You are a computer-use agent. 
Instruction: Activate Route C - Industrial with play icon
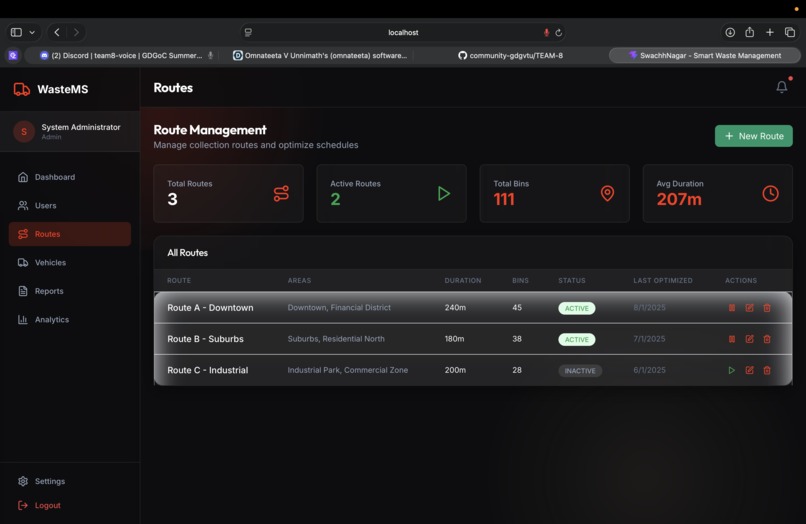[731, 370]
